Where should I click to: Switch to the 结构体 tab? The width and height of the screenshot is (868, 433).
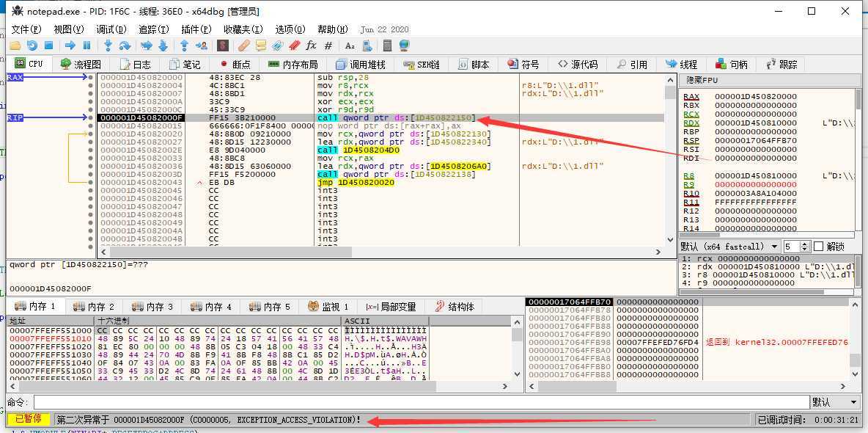point(455,307)
